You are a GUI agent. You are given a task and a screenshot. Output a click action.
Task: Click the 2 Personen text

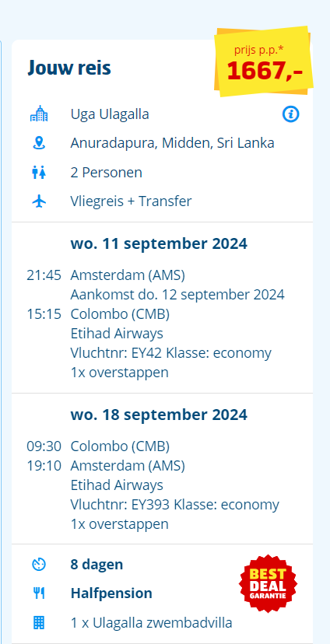click(x=107, y=173)
